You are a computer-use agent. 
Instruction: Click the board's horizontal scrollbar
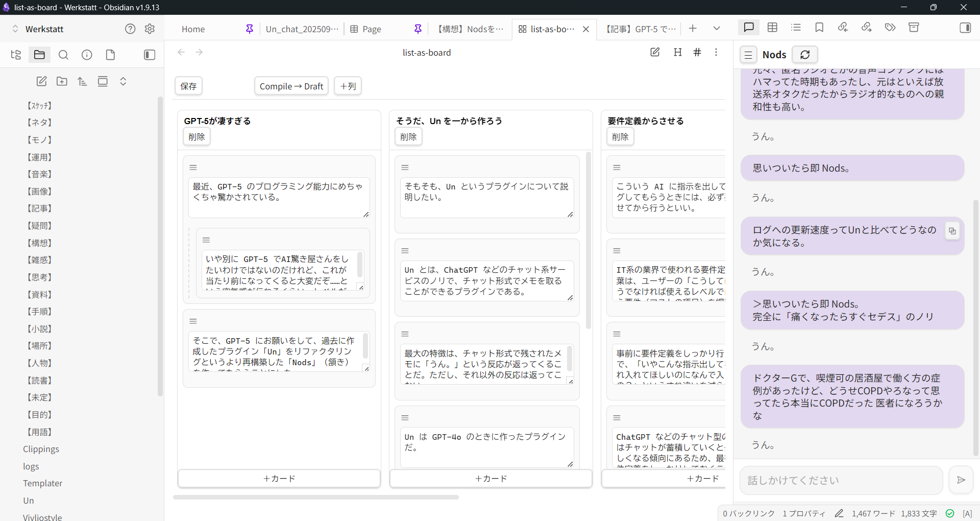316,497
